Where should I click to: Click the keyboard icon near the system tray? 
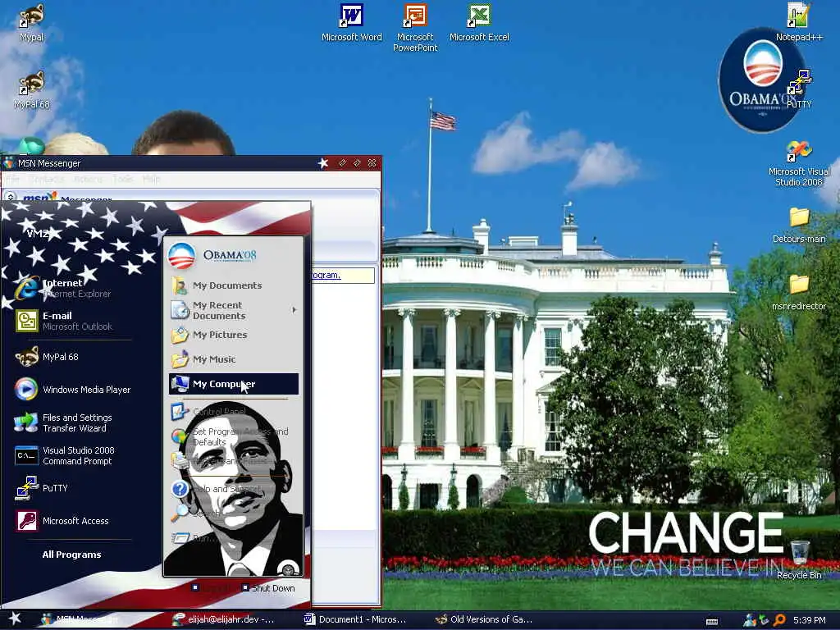pos(712,622)
